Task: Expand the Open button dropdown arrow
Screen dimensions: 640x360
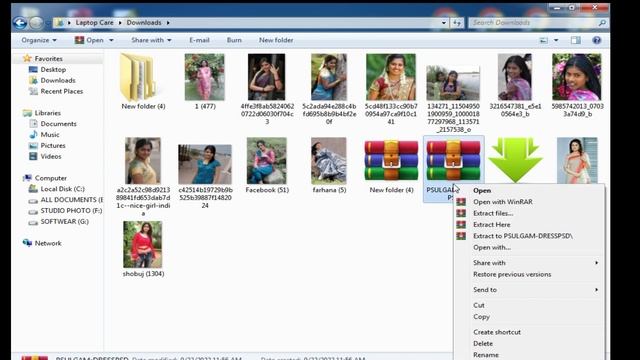Action: point(111,40)
